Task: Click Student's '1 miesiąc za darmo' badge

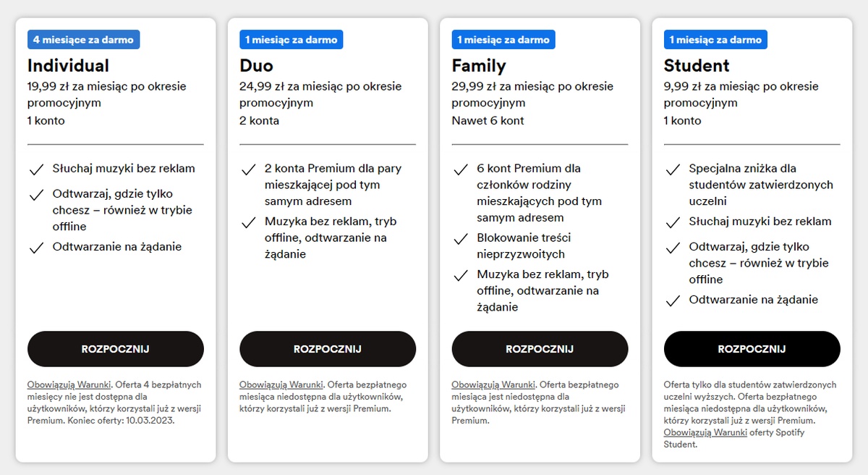Action: (715, 40)
